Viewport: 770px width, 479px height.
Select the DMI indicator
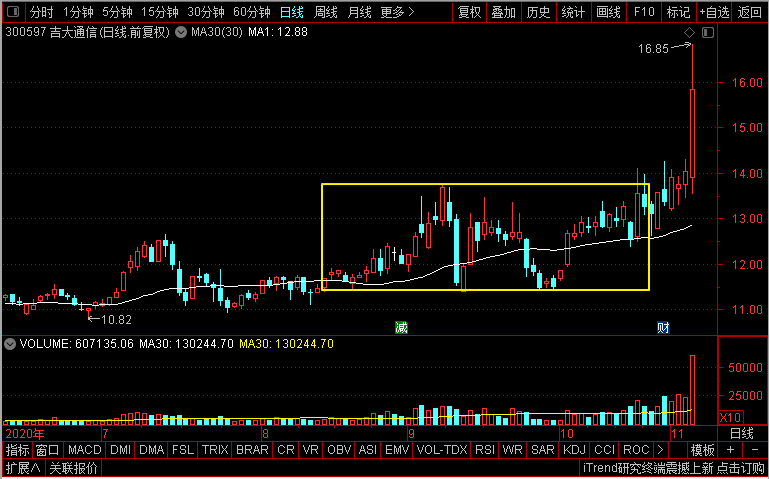tap(120, 450)
